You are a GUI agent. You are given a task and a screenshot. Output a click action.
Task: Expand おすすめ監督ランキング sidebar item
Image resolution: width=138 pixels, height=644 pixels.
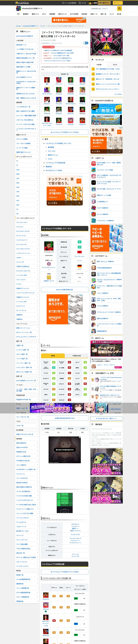[x=27, y=77]
